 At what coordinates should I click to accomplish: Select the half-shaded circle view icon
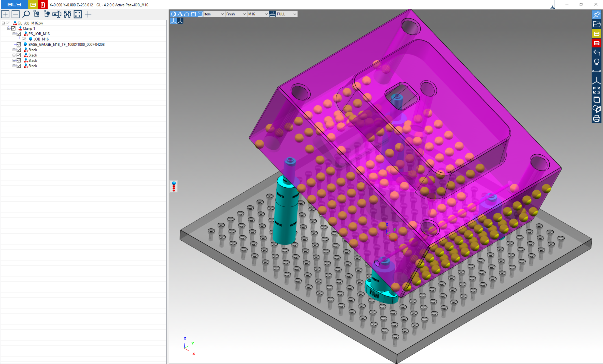click(x=174, y=14)
